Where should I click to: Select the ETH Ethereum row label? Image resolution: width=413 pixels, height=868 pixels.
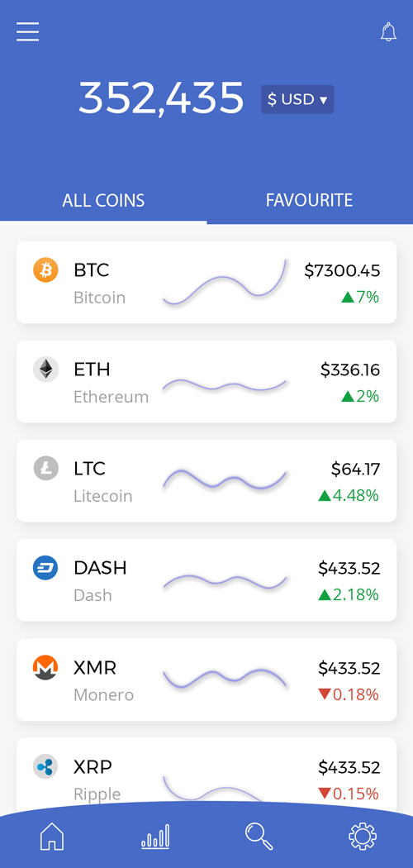coord(111,383)
